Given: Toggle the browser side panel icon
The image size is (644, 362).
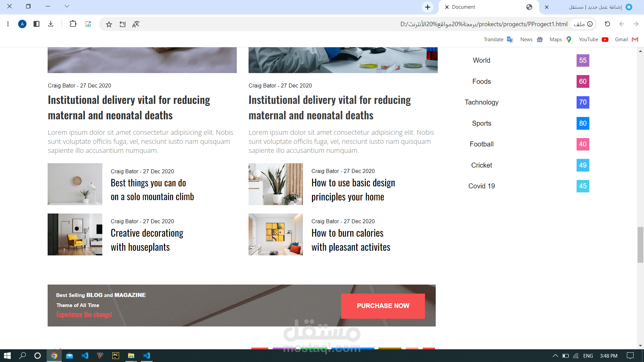Looking at the screenshot, I should click(37, 24).
